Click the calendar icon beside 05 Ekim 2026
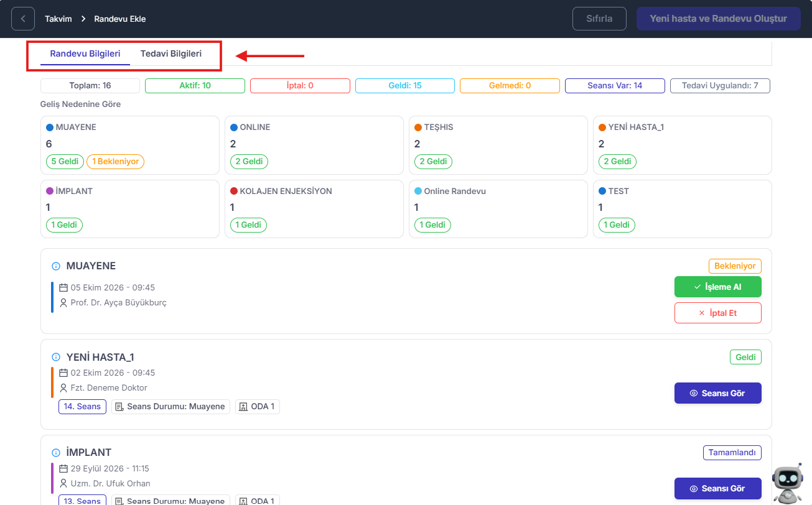 [63, 288]
